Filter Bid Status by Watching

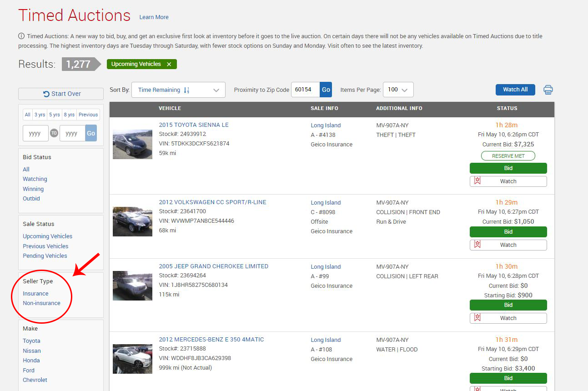pyautogui.click(x=35, y=179)
